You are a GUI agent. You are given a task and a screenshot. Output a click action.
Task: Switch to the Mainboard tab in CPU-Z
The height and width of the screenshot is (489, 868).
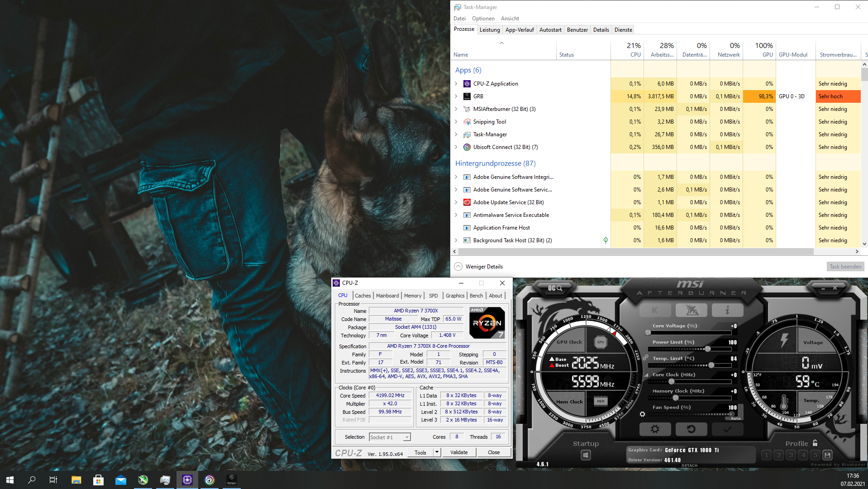387,296
